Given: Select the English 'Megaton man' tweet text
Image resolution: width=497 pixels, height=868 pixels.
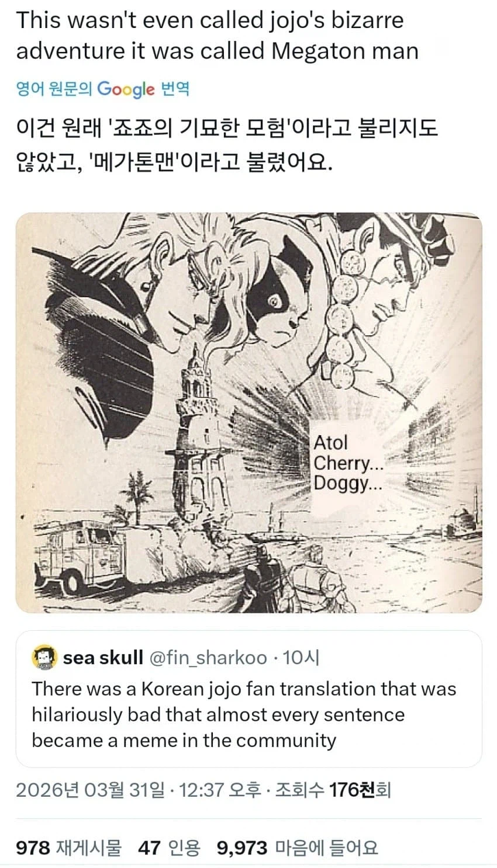Looking at the screenshot, I should pos(217,36).
